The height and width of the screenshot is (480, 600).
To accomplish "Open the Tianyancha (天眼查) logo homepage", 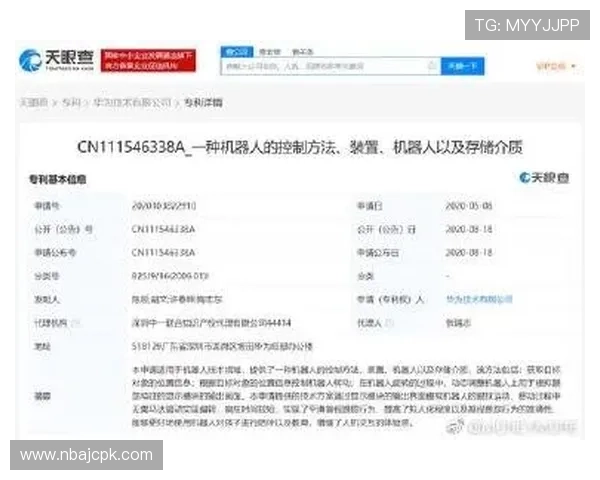I will pos(57,60).
